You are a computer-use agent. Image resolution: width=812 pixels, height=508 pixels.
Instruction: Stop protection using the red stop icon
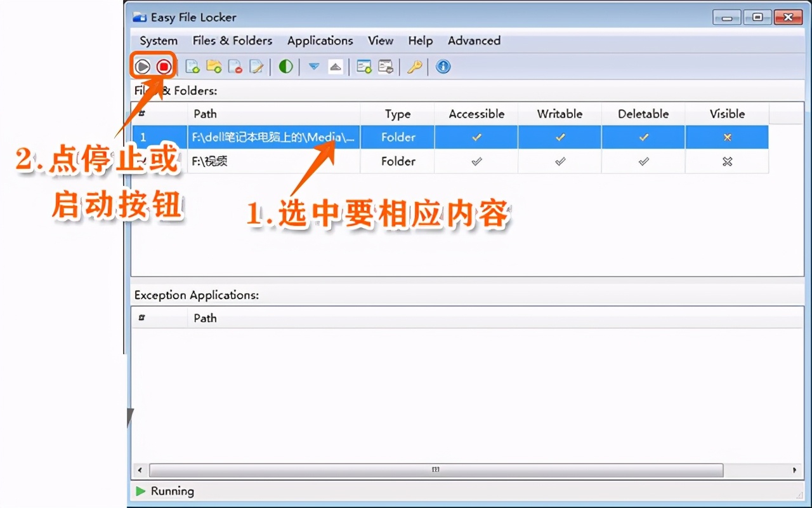tap(164, 66)
